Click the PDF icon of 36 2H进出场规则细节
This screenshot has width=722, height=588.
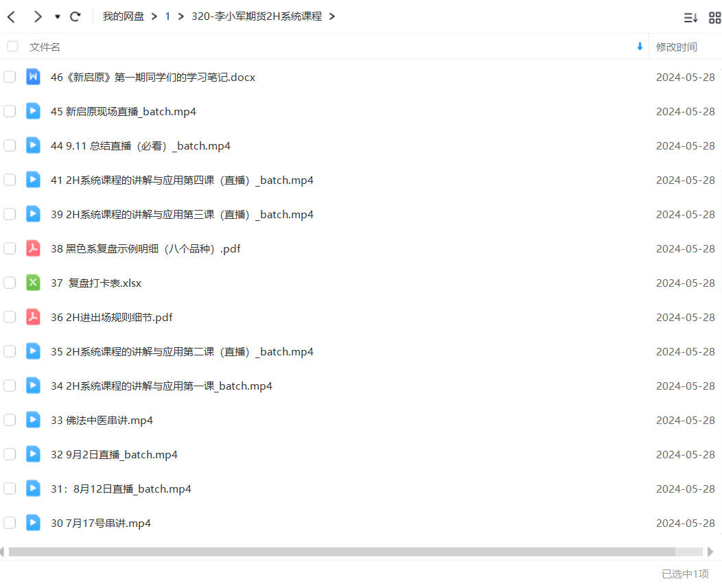pos(33,317)
